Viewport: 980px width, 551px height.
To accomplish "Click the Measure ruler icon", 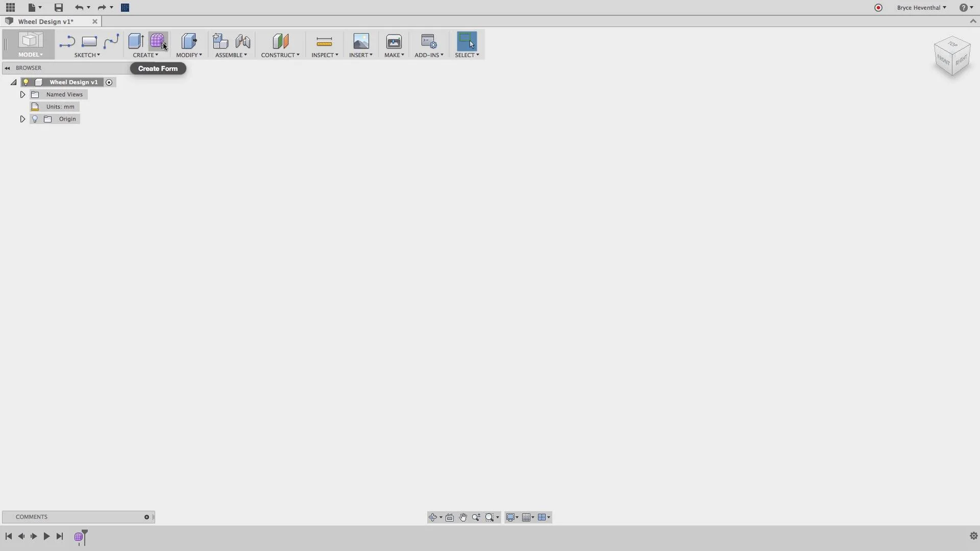I will pyautogui.click(x=324, y=41).
